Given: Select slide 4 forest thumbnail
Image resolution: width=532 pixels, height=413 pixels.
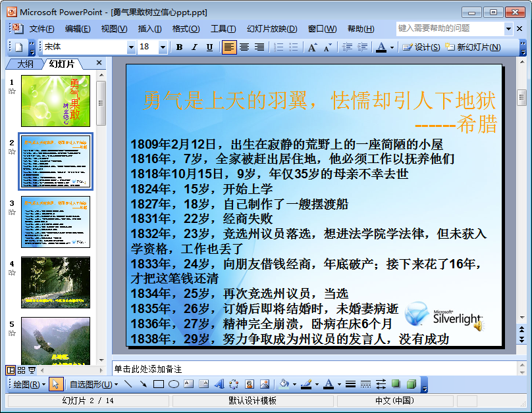Looking at the screenshot, I should click(55, 282).
